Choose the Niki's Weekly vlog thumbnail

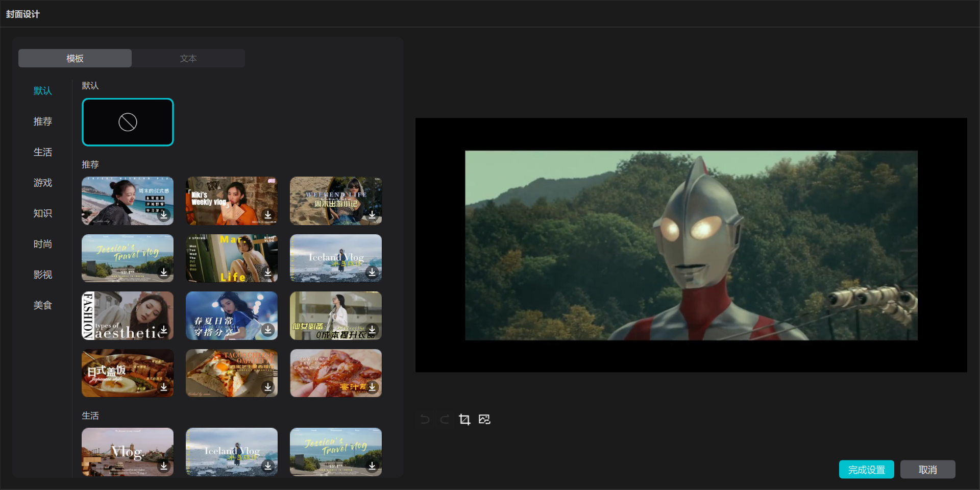click(x=232, y=201)
